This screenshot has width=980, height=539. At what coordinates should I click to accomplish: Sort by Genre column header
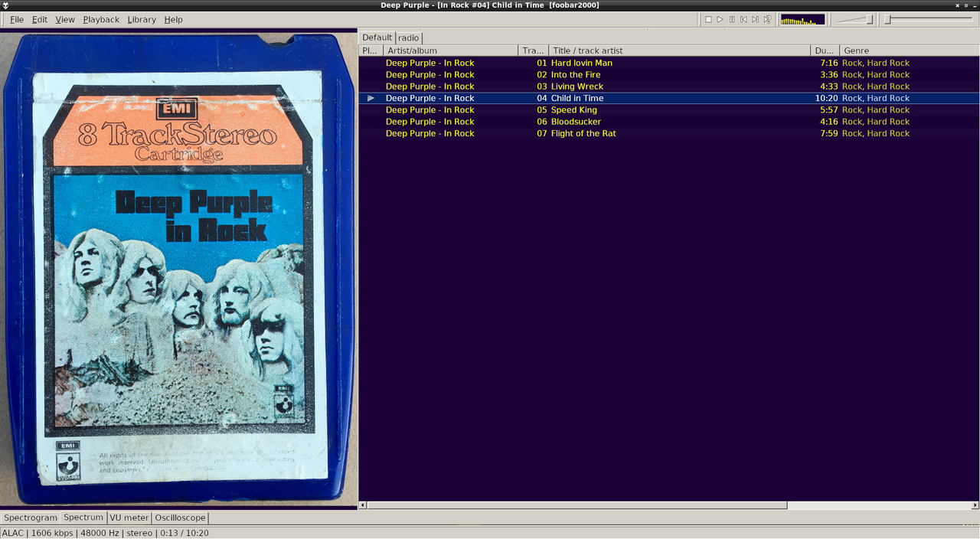point(910,51)
